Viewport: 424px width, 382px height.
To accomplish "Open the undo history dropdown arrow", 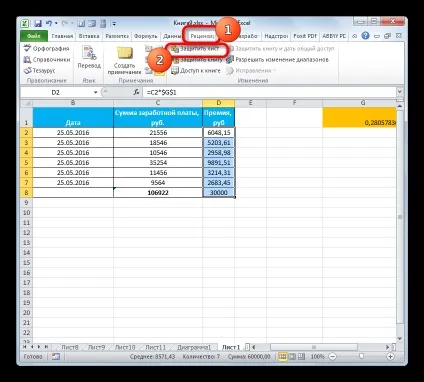I will pos(56,23).
